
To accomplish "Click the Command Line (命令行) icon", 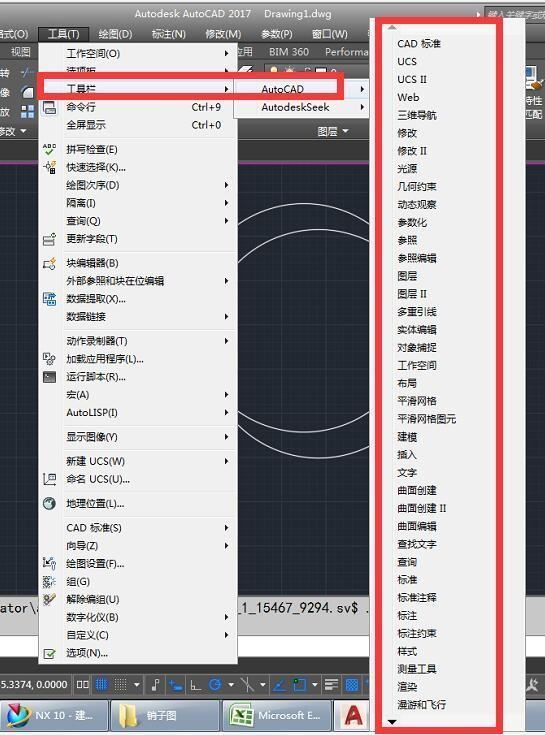I will click(50, 108).
